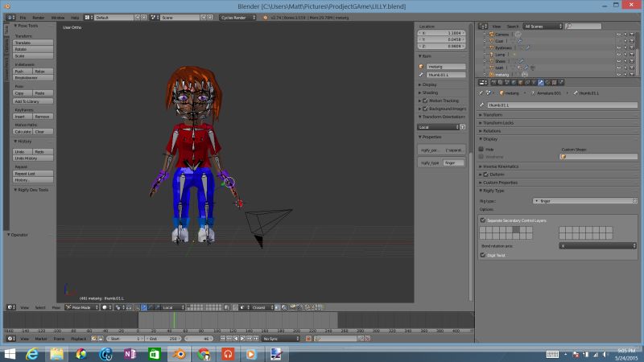Click the bone name field thumb.01.L in properties
644x362 pixels.
coord(562,105)
